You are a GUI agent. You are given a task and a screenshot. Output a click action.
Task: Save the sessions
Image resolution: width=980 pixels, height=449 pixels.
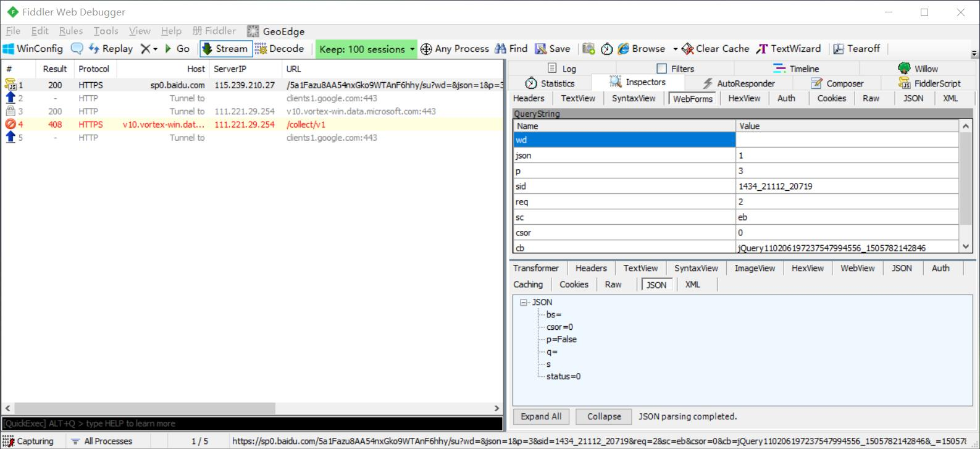pos(553,49)
